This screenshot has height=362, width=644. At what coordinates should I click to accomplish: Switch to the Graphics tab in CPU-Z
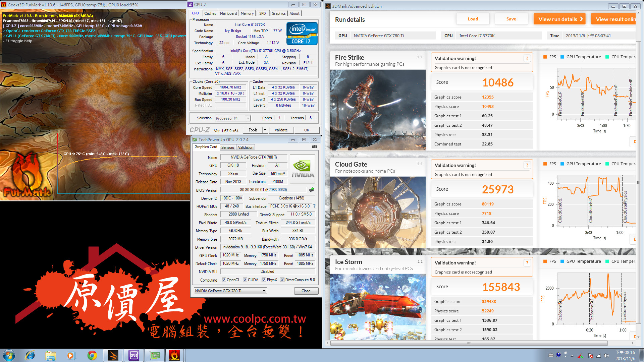pyautogui.click(x=279, y=13)
